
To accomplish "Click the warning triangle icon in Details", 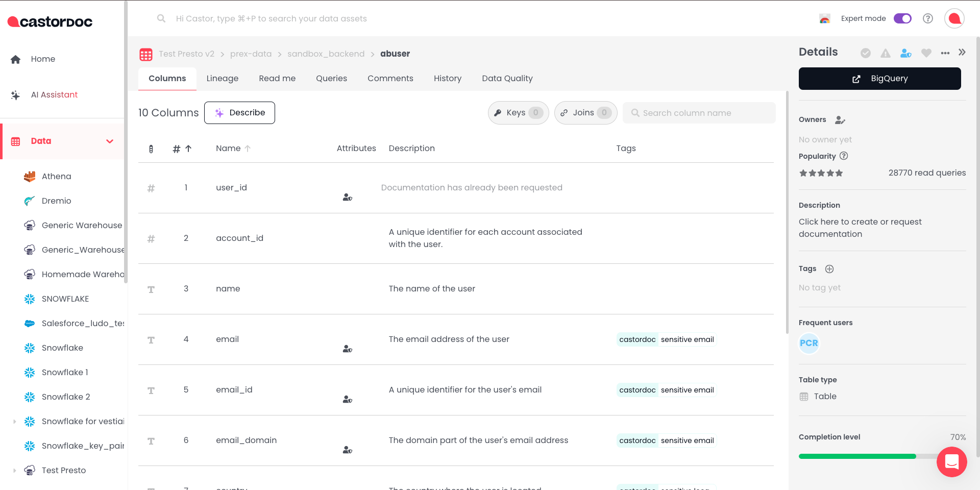I will [885, 53].
